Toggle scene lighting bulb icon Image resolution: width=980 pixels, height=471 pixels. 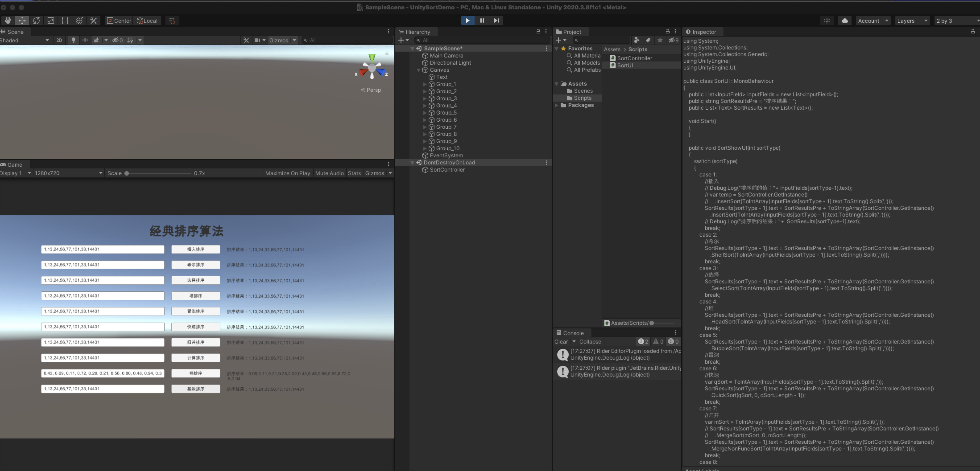pyautogui.click(x=73, y=40)
